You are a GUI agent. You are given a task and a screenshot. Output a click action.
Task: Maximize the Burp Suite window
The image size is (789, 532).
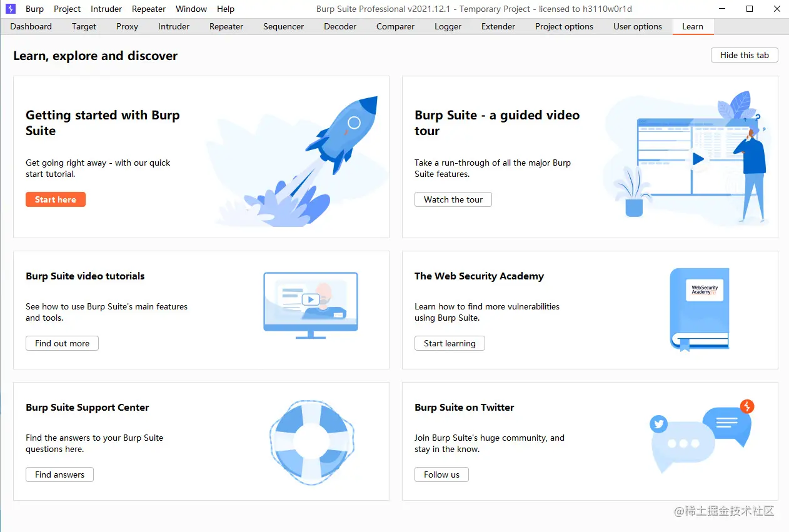[750, 9]
